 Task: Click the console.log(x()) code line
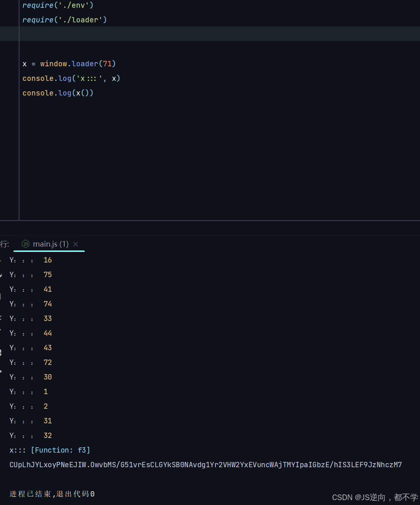(58, 93)
